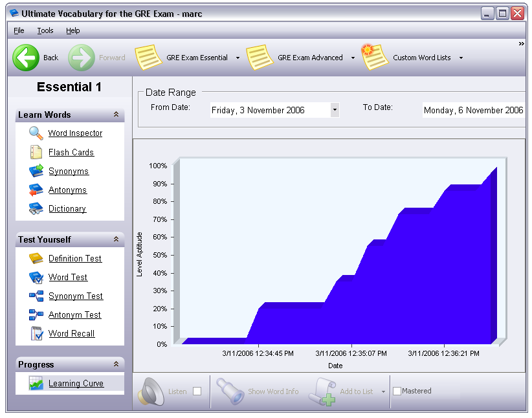This screenshot has width=532, height=418.
Task: Click the green Back arrow icon
Action: pos(26,58)
